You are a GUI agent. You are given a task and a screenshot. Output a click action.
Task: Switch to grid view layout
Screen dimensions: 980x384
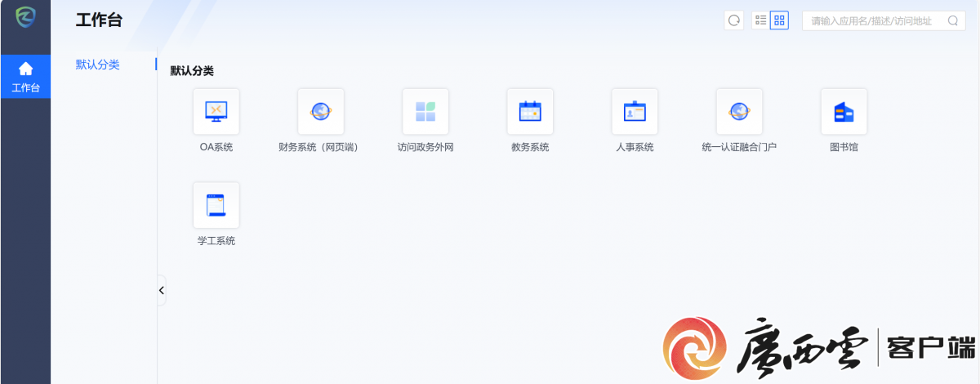coord(779,21)
